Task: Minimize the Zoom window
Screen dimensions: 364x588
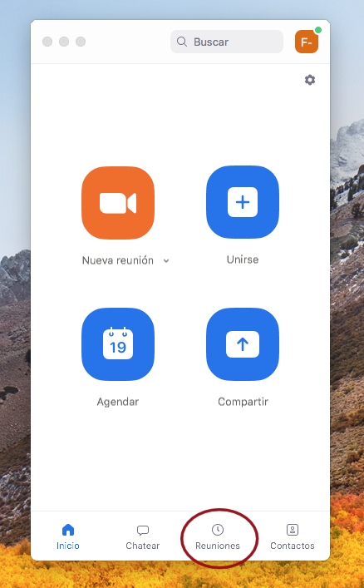Action: (x=64, y=42)
